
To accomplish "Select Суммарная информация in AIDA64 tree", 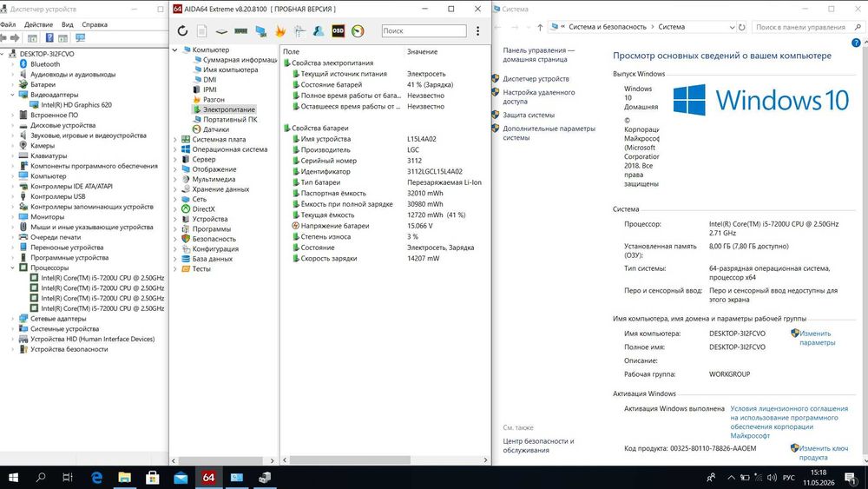I will point(240,60).
